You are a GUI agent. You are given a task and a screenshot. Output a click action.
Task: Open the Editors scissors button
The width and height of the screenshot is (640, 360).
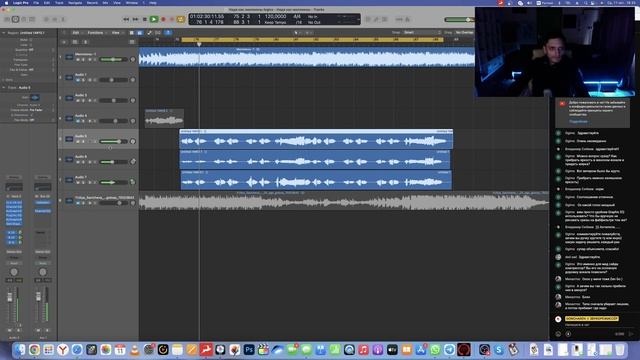tap(63, 19)
